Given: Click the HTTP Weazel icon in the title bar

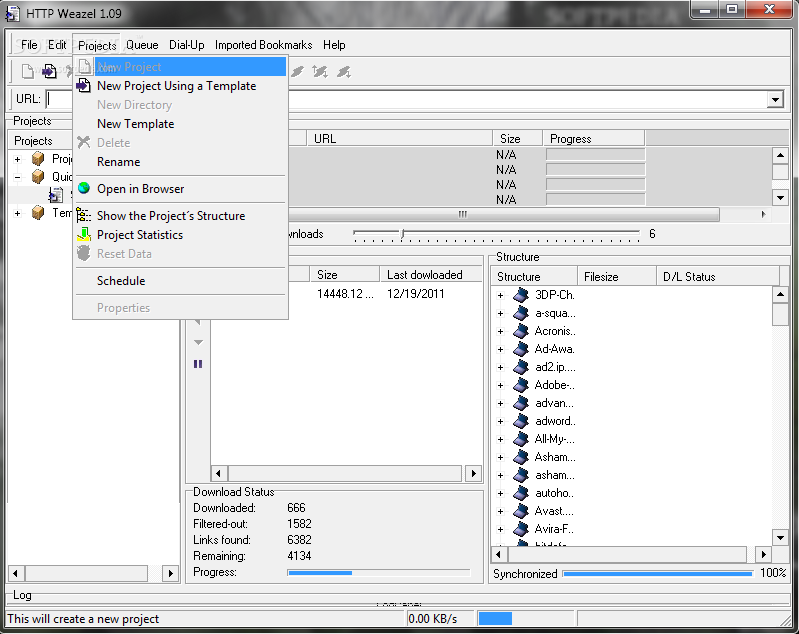Looking at the screenshot, I should [13, 14].
